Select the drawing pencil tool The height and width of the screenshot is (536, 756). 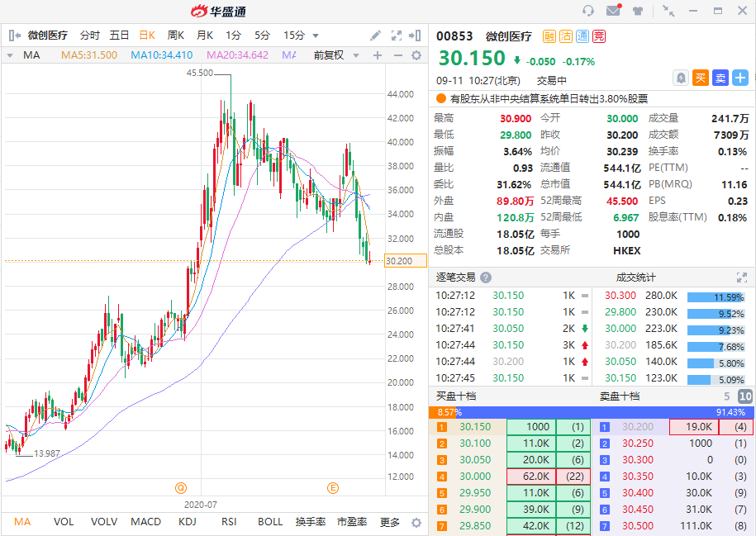375,36
